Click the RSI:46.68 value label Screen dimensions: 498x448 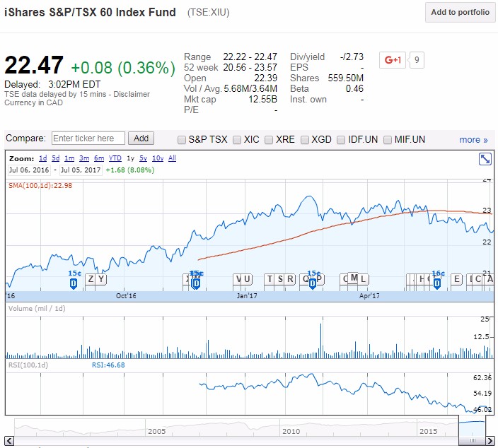(x=108, y=365)
